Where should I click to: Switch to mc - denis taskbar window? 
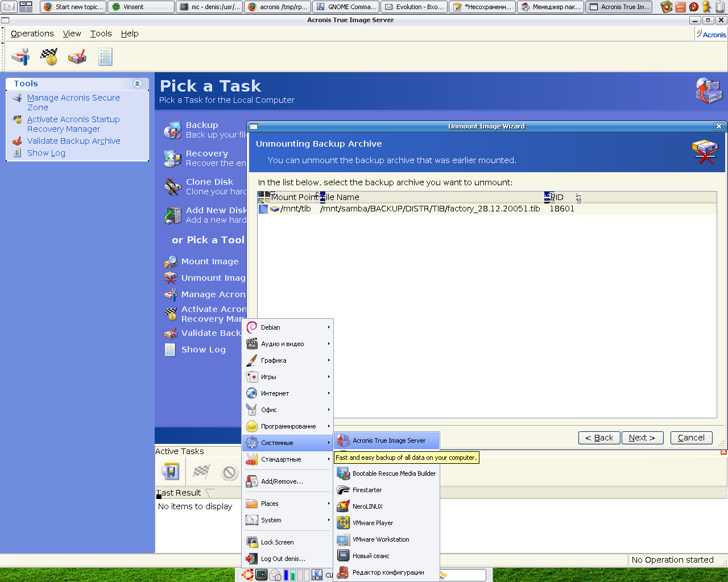pyautogui.click(x=209, y=7)
